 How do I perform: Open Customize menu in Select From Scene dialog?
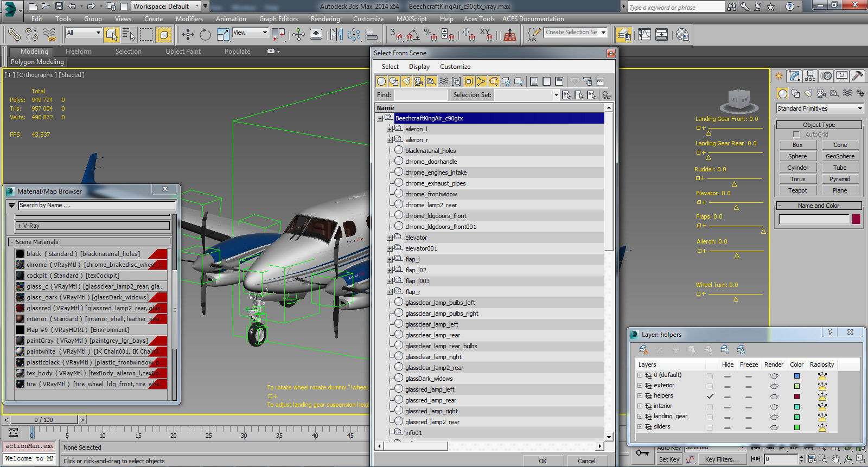[x=455, y=67]
